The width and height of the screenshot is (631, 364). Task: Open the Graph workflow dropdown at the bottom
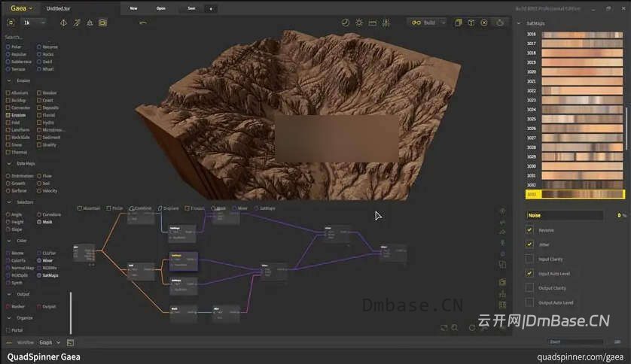[x=50, y=342]
